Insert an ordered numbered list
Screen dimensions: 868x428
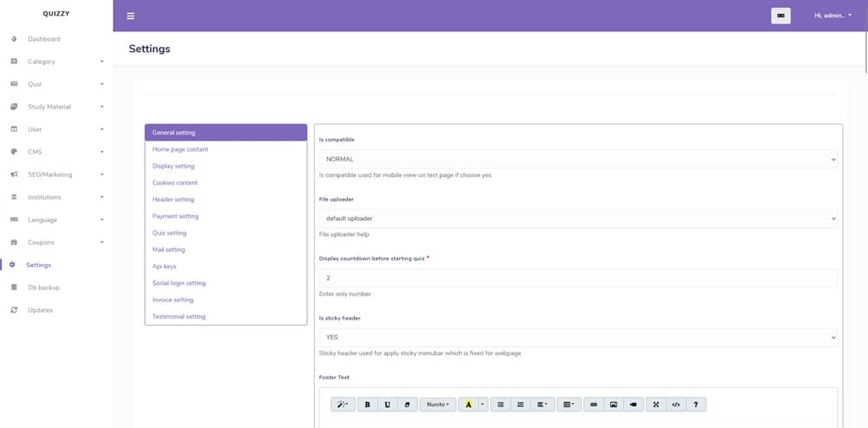click(x=520, y=405)
